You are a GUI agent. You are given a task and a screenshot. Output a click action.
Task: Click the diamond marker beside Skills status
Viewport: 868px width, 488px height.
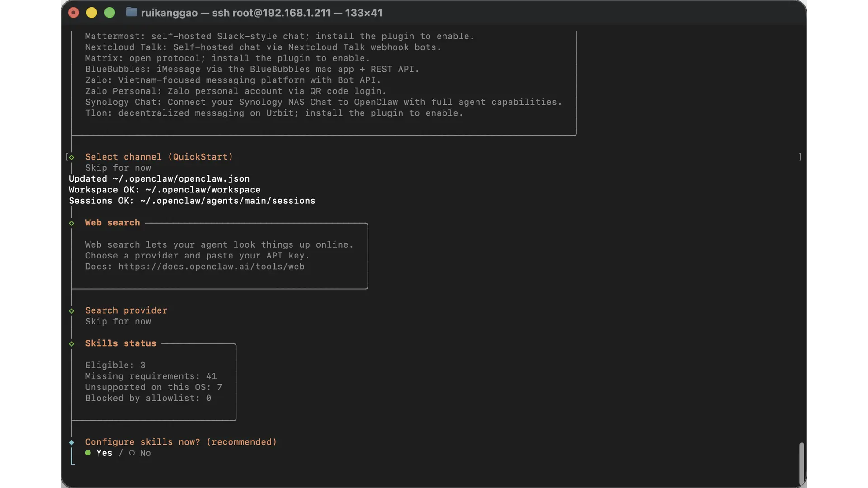click(x=71, y=344)
